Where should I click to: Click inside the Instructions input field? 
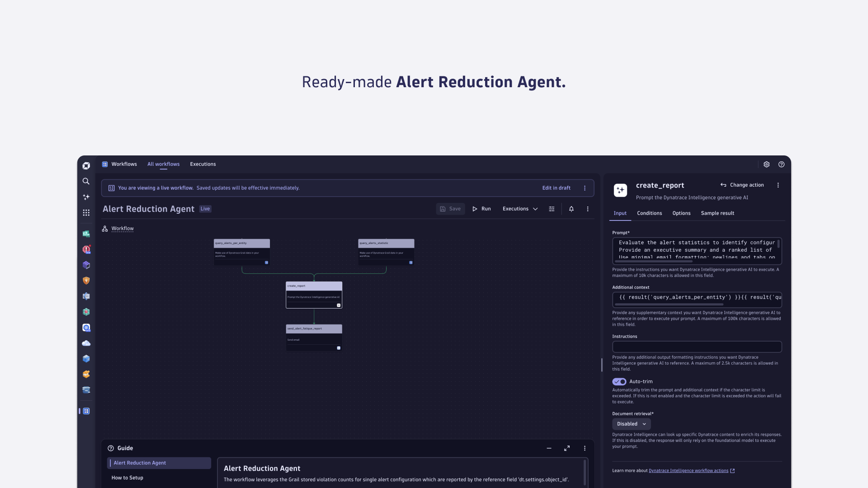pyautogui.click(x=696, y=347)
